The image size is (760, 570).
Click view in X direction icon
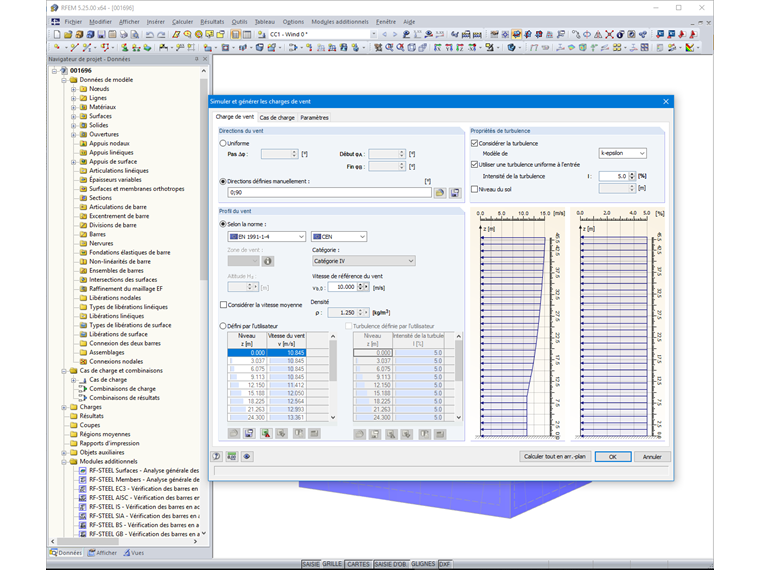[438, 48]
